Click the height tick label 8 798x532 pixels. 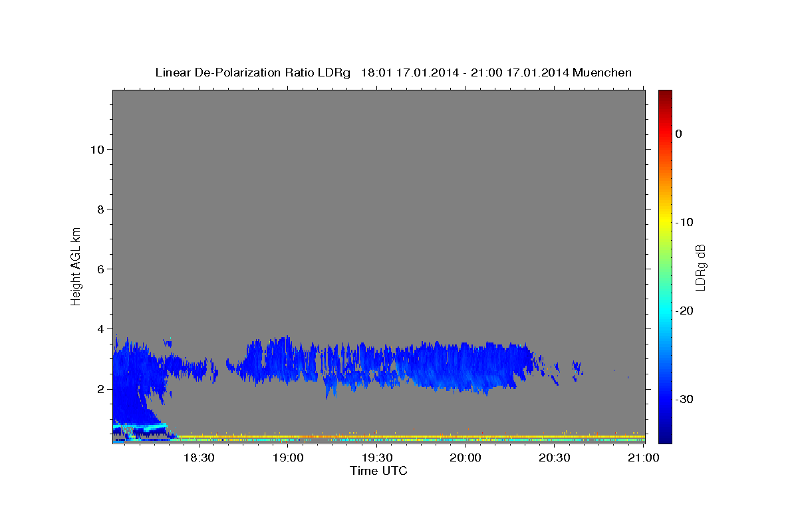[x=99, y=209]
